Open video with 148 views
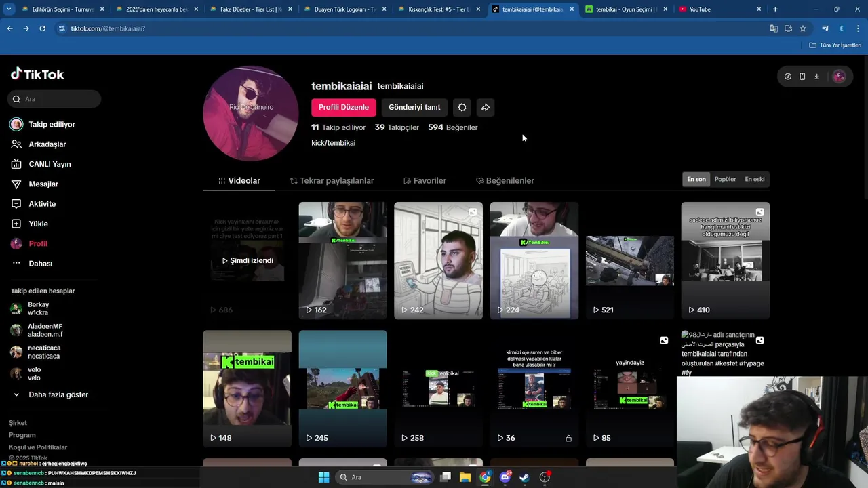 (248, 389)
